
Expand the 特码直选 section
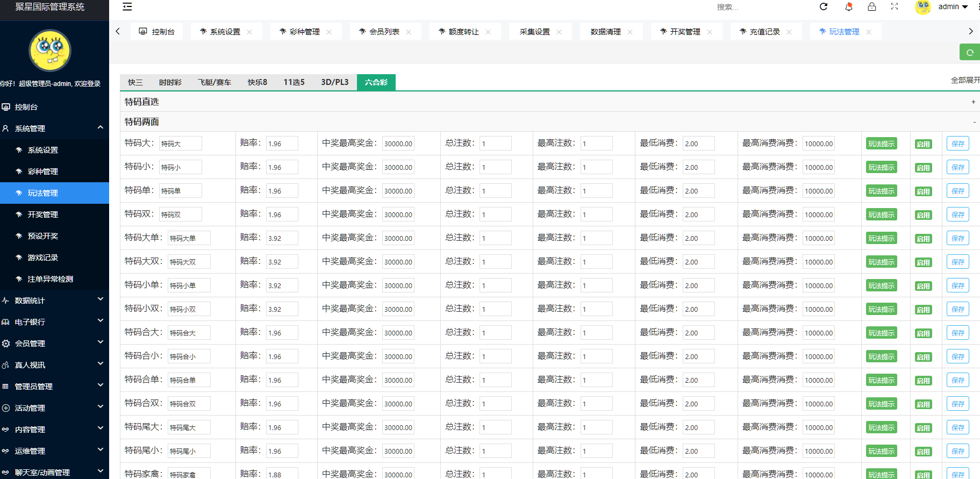coord(973,102)
